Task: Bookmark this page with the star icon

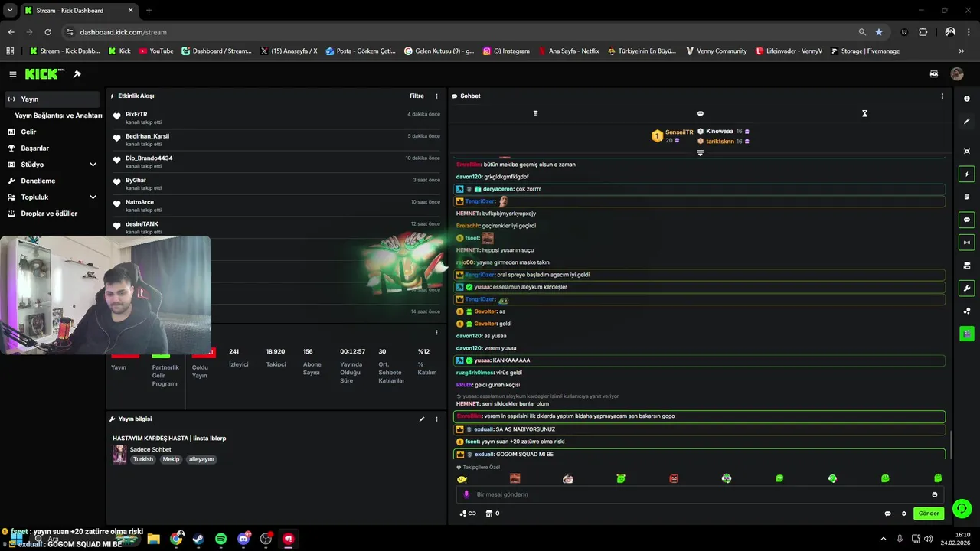Action: tap(879, 32)
